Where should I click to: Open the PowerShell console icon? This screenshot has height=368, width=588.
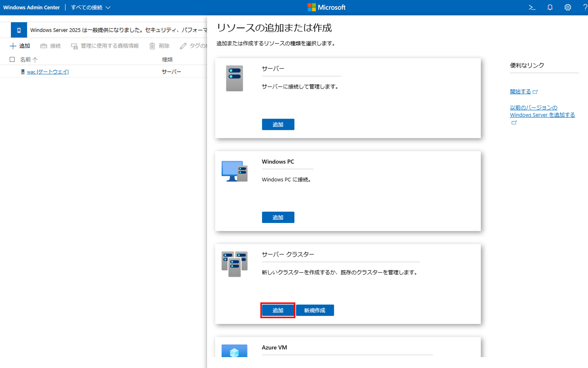coord(532,8)
